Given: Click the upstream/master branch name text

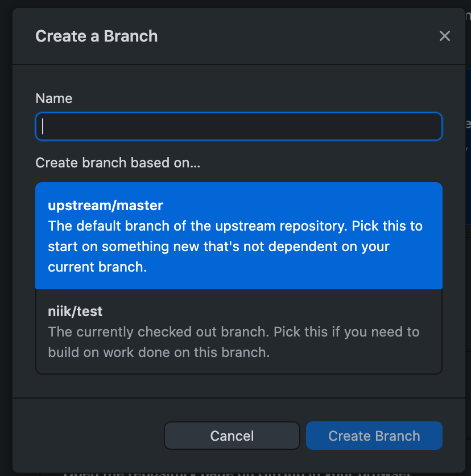Looking at the screenshot, I should 105,206.
